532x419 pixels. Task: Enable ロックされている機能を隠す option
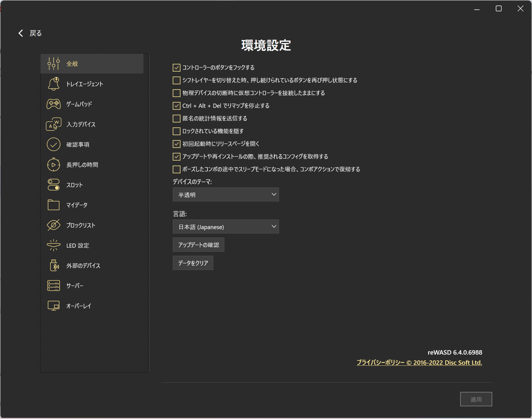click(176, 131)
